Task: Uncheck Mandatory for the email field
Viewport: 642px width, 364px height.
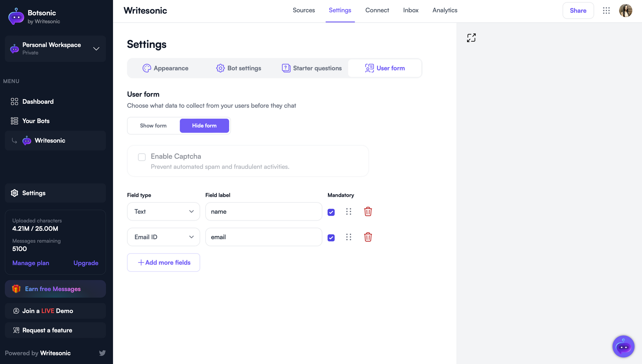Action: (x=331, y=238)
